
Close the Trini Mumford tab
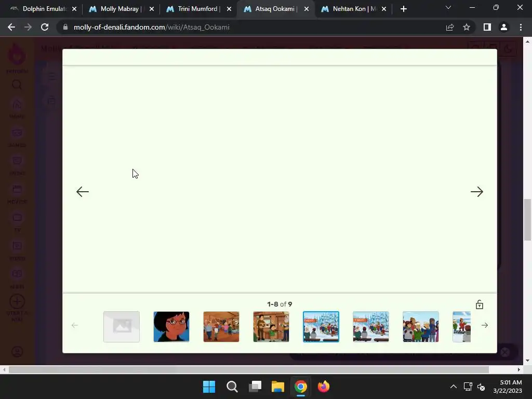[229, 9]
